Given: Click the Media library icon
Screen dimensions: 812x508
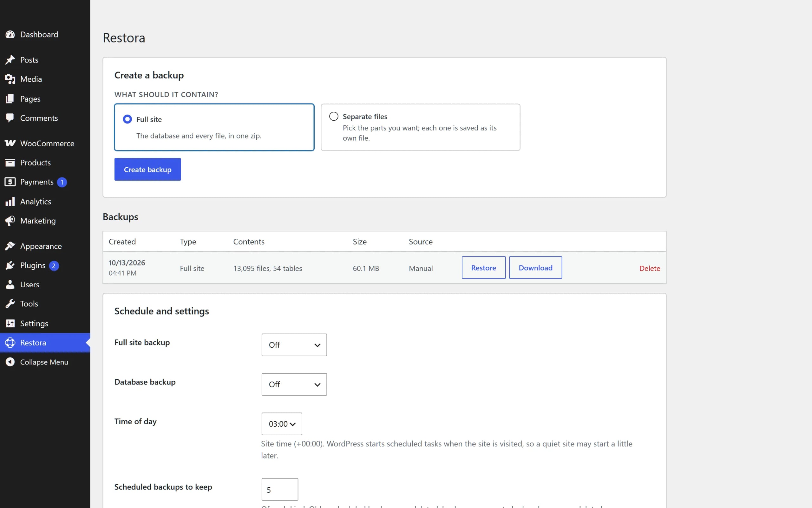Looking at the screenshot, I should 10,79.
